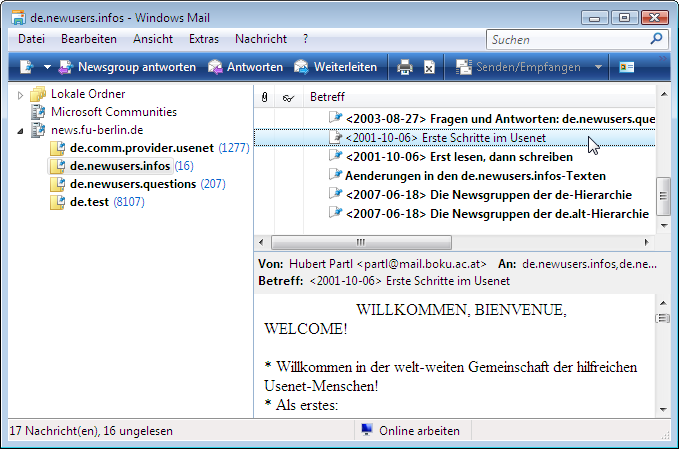This screenshot has height=449, width=679.
Task: Click the Newsgroup antworten button
Action: pyautogui.click(x=123, y=67)
